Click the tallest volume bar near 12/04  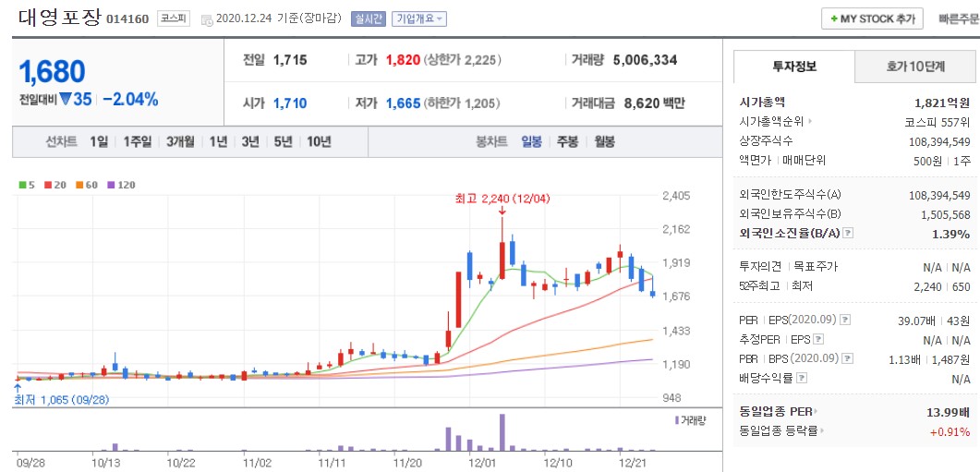point(502,432)
